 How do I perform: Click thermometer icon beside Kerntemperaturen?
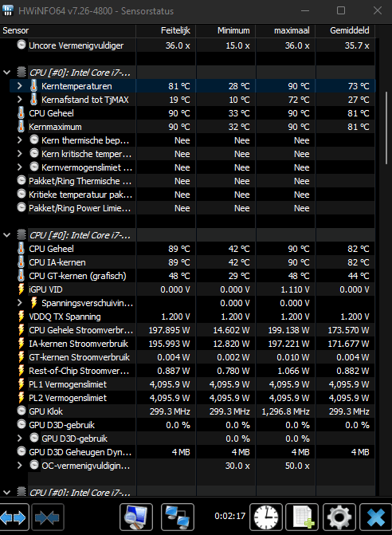[33, 86]
